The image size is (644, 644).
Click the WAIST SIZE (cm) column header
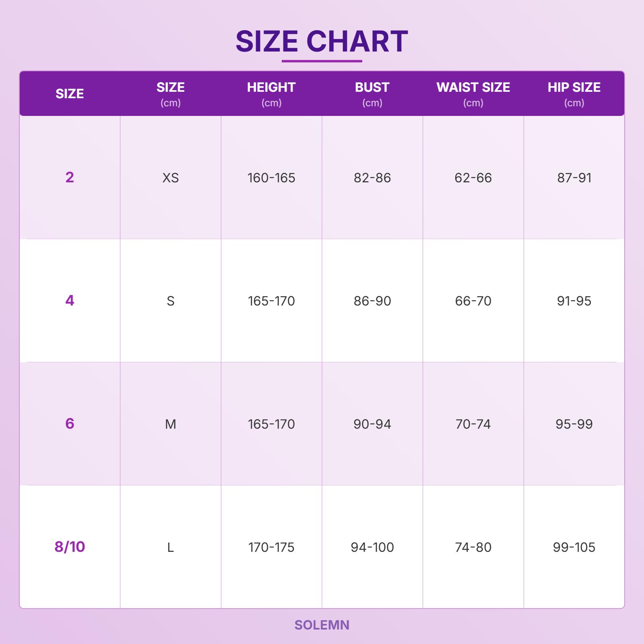pos(473,93)
